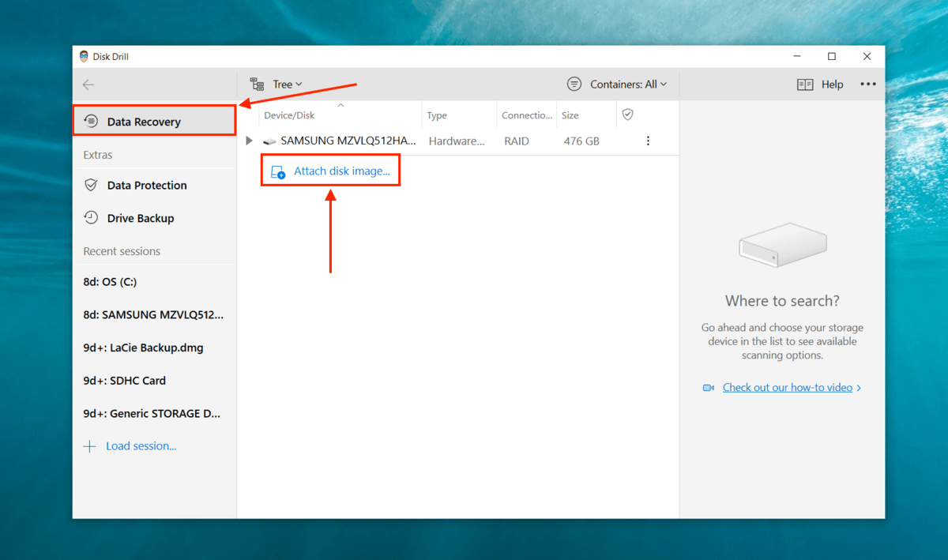
Task: Click the Tree view hierarchy icon
Action: point(257,85)
